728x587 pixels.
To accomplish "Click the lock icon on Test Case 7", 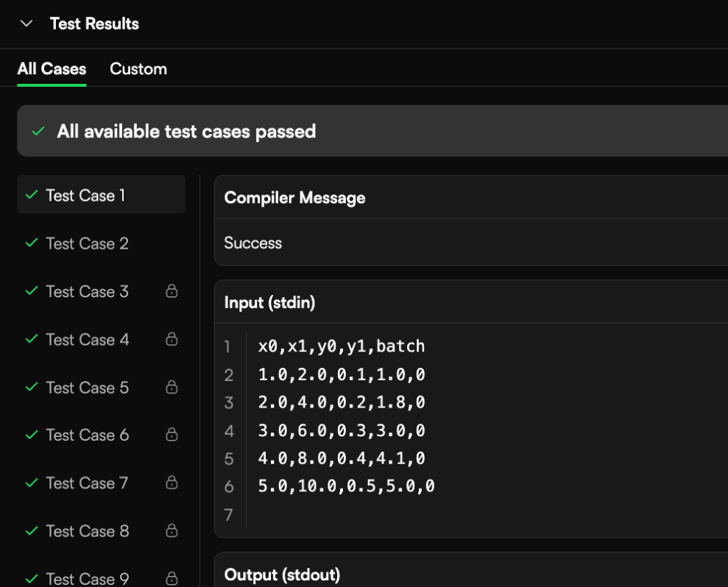I will (172, 483).
